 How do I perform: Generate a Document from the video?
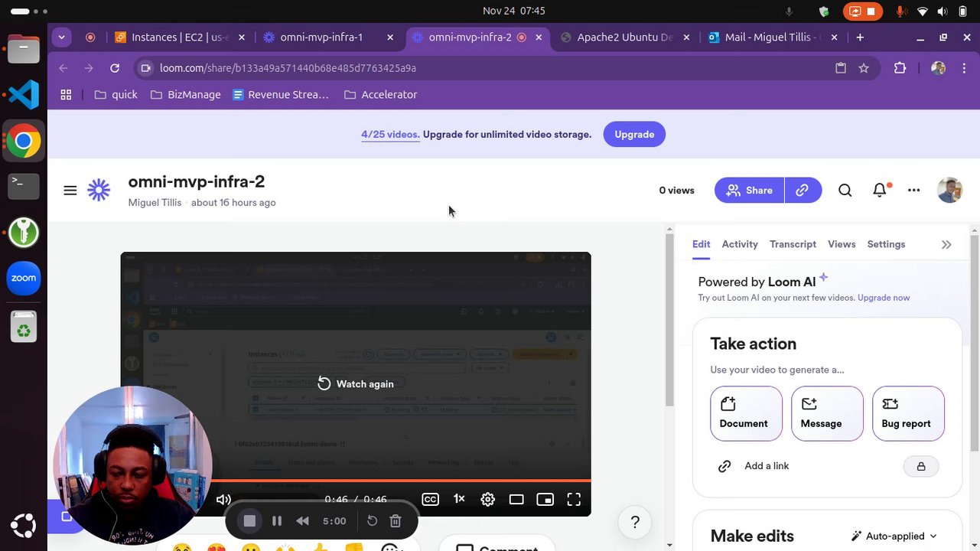(746, 413)
